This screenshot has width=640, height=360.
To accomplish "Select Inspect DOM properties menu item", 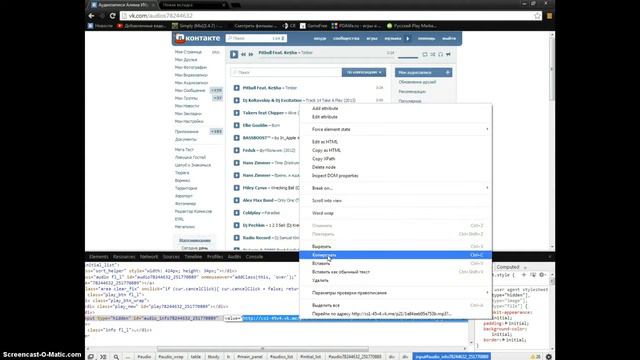I will 395,176.
